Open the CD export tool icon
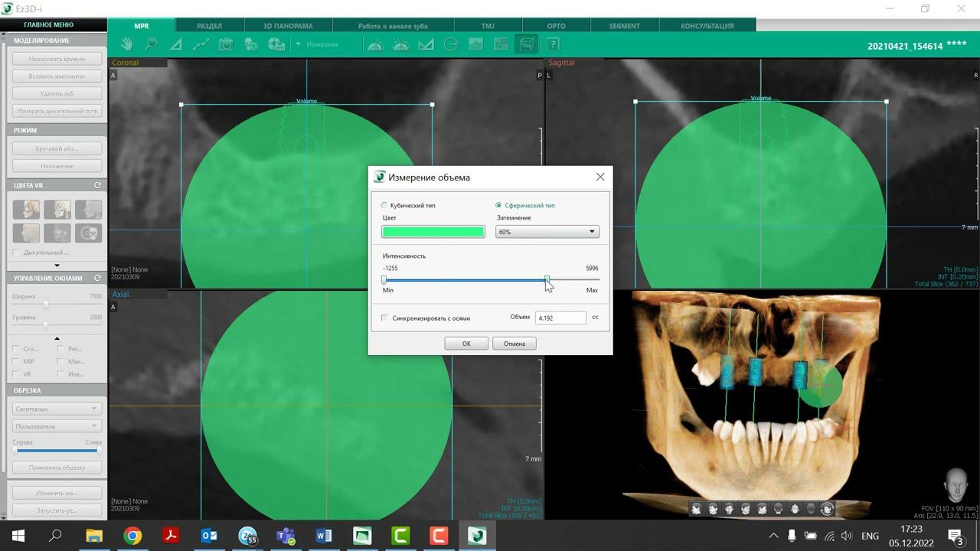 point(276,44)
